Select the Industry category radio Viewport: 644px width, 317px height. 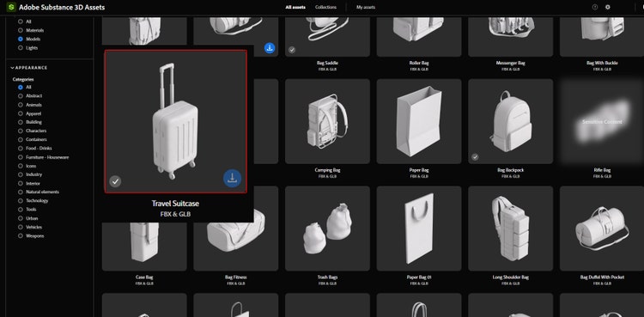tap(21, 174)
